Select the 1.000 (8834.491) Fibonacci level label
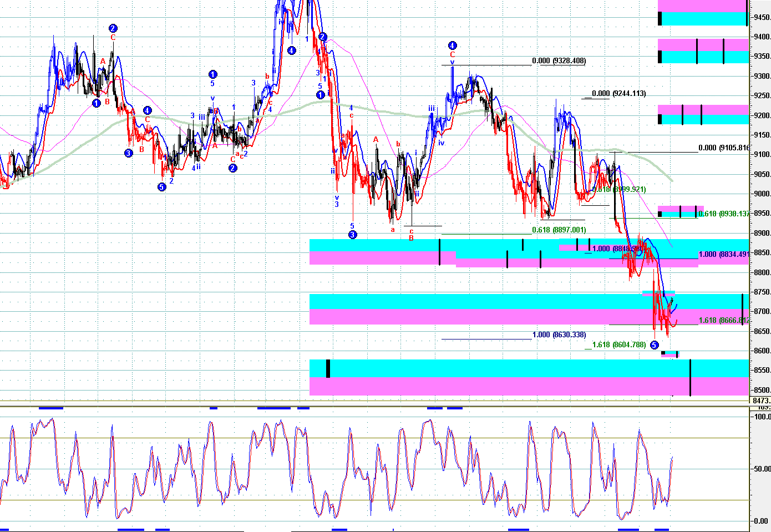 click(723, 255)
